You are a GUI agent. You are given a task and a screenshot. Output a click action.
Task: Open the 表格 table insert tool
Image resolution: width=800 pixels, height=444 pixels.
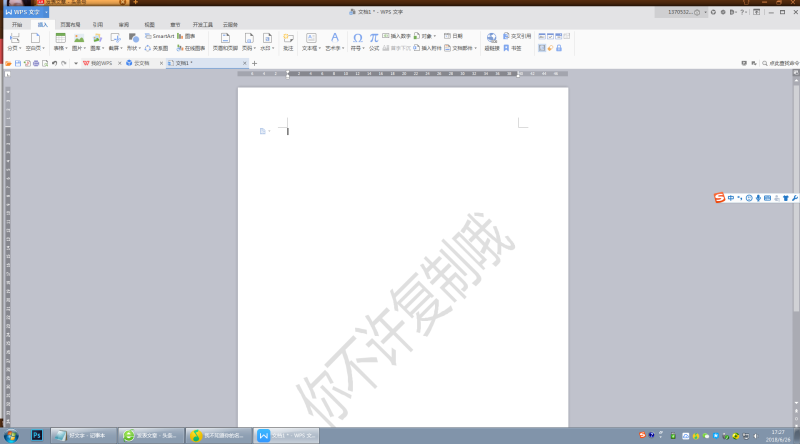60,41
